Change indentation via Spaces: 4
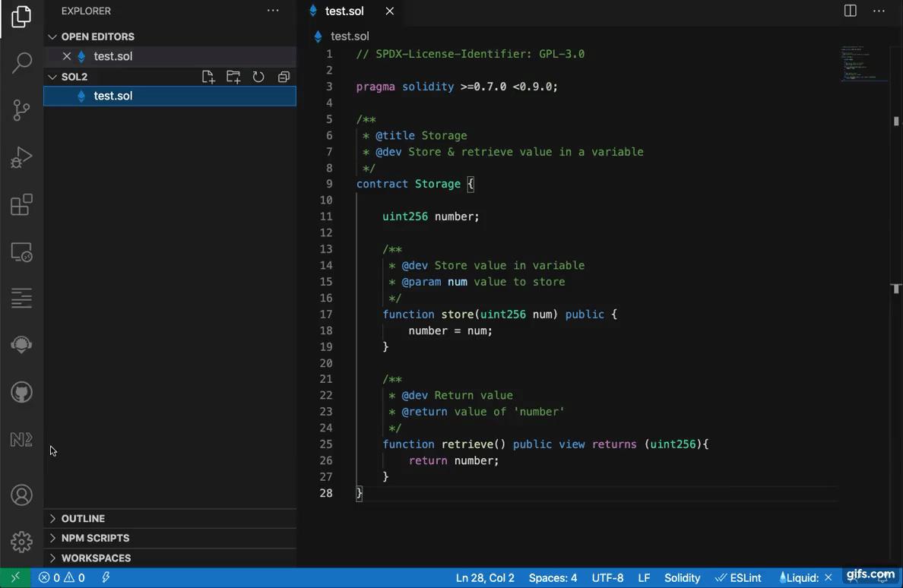The width and height of the screenshot is (903, 588). tap(553, 577)
